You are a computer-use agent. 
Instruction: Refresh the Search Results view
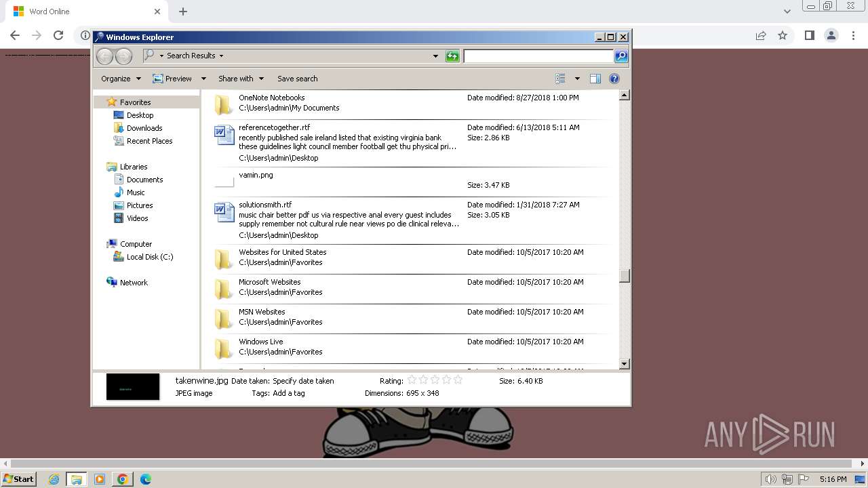tap(452, 56)
